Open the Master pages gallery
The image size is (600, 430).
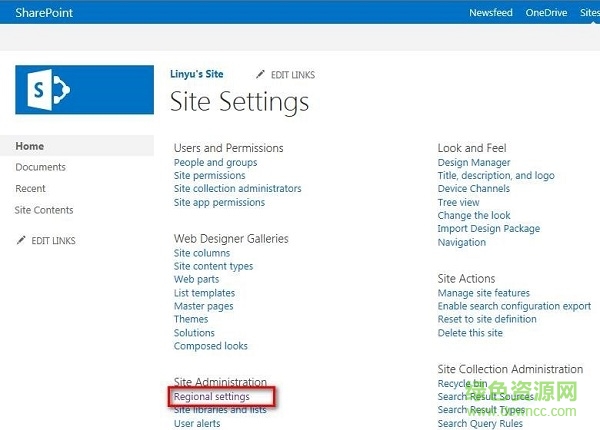203,306
